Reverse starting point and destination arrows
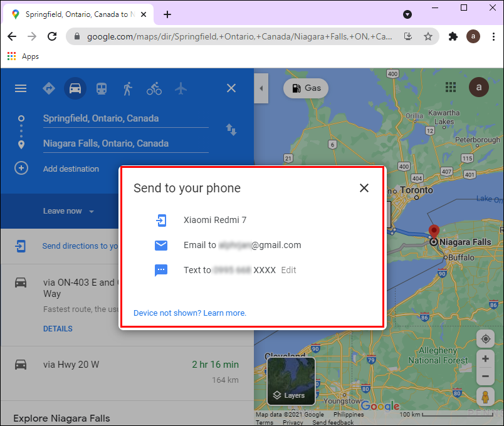This screenshot has height=426, width=504. [231, 130]
